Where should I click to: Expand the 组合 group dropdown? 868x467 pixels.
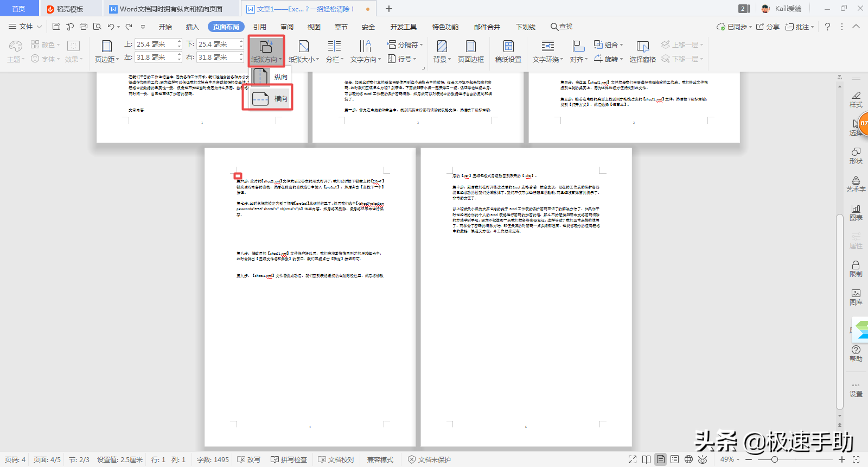point(609,45)
